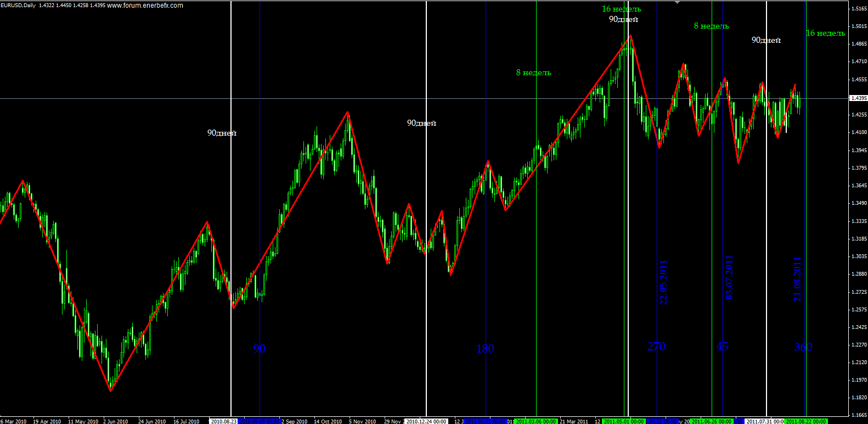
Task: Click the EURUSD,Daily chart title text
Action: 18,5
